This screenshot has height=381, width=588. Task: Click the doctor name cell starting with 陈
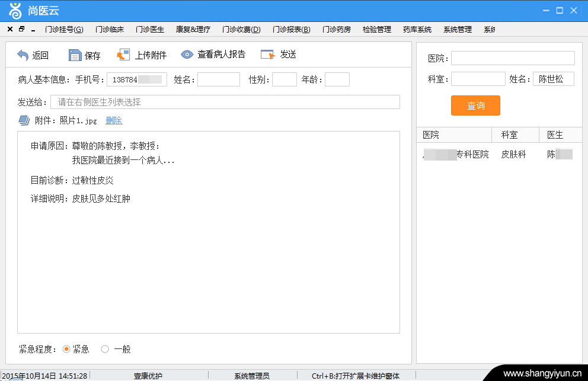tap(560, 154)
